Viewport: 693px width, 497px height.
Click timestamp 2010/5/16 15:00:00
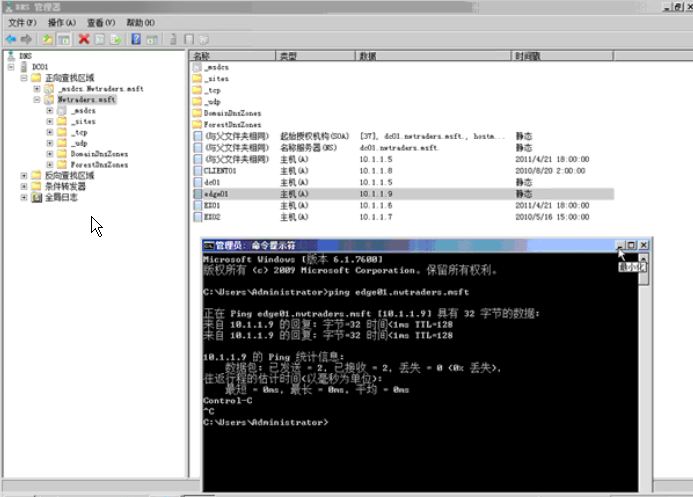(x=552, y=217)
